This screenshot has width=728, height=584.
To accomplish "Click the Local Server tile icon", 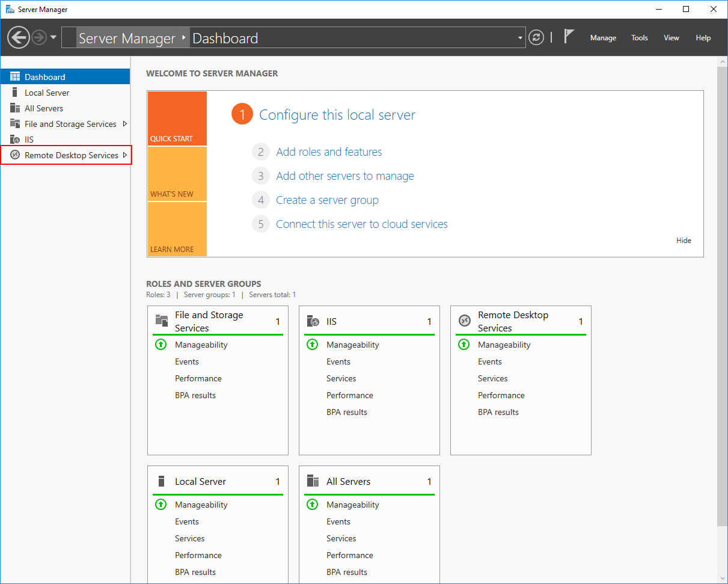I will tap(161, 481).
